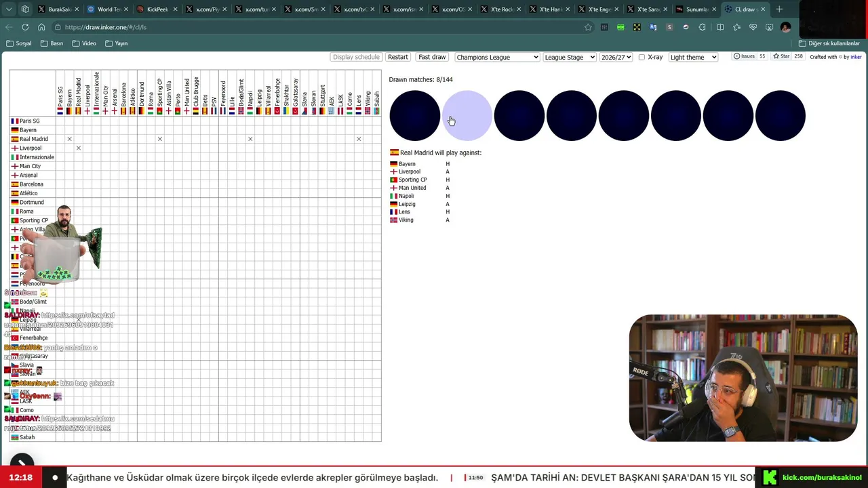Open the workspaces icon beside tab search
Viewport: 868px width, 488px height.
(x=25, y=9)
